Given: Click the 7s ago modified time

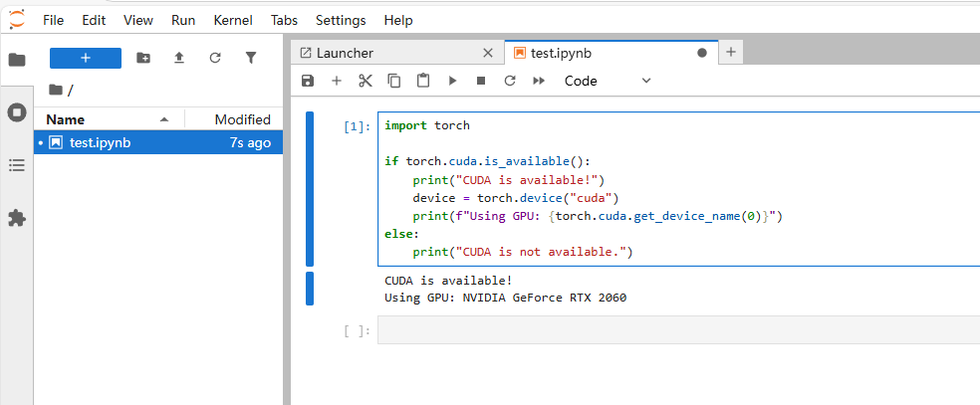Looking at the screenshot, I should (x=250, y=143).
